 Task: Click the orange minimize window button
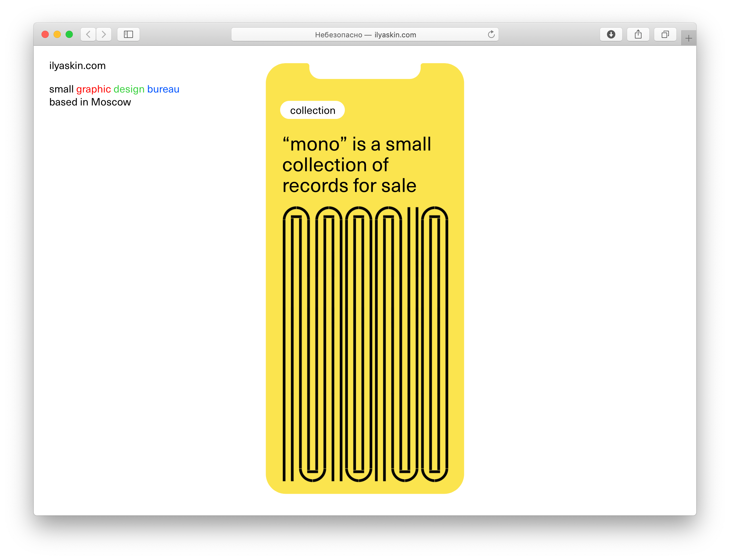57,34
